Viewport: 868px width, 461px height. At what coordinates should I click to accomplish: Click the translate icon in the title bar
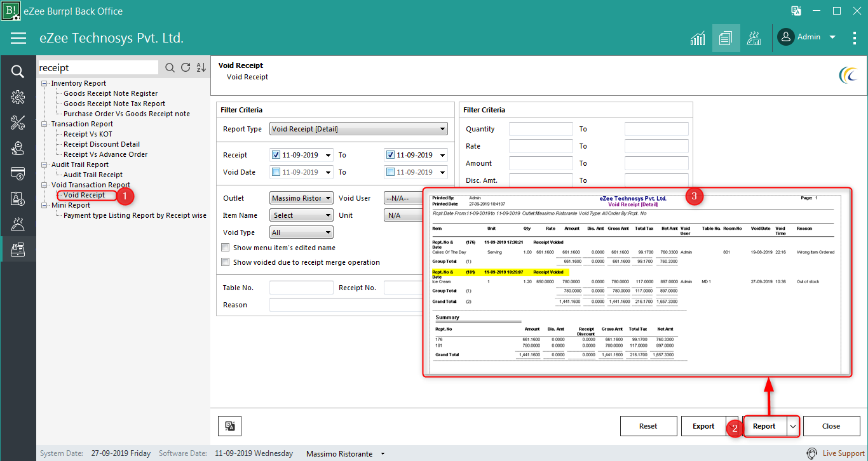click(x=796, y=11)
